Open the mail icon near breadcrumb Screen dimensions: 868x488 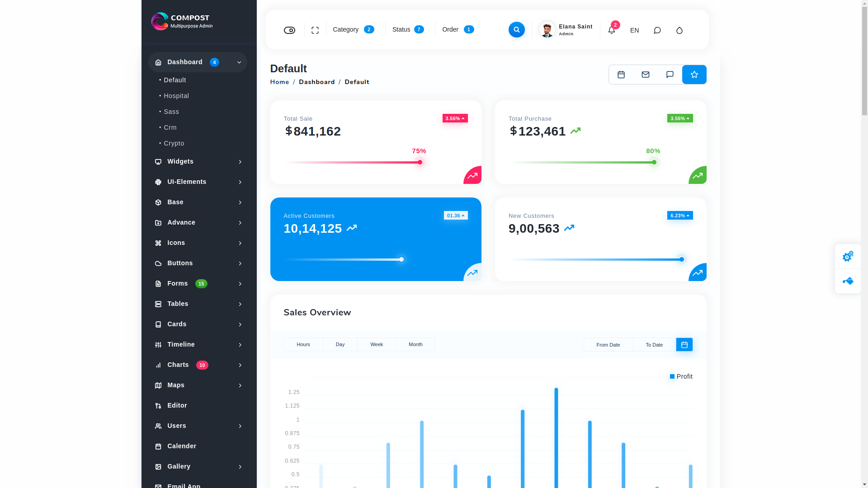pyautogui.click(x=645, y=75)
